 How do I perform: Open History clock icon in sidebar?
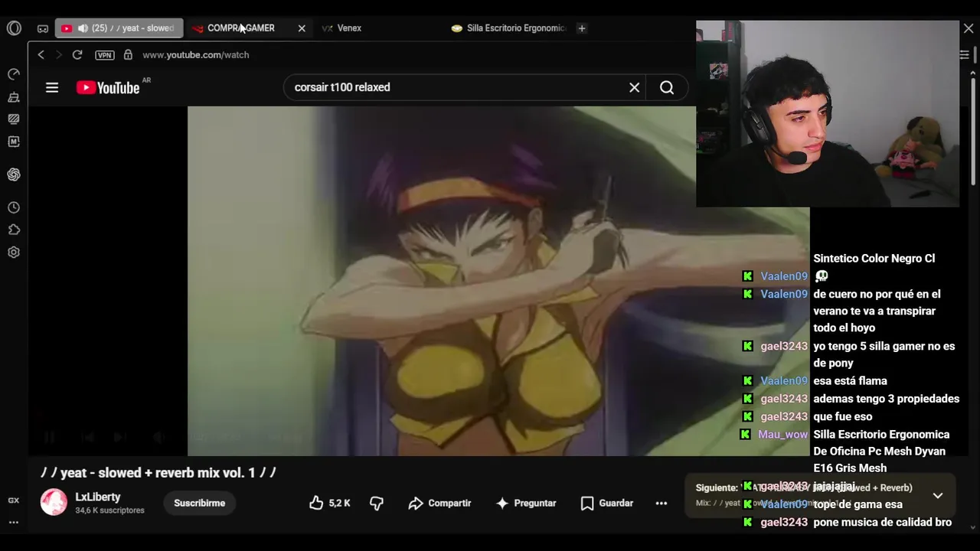14,207
